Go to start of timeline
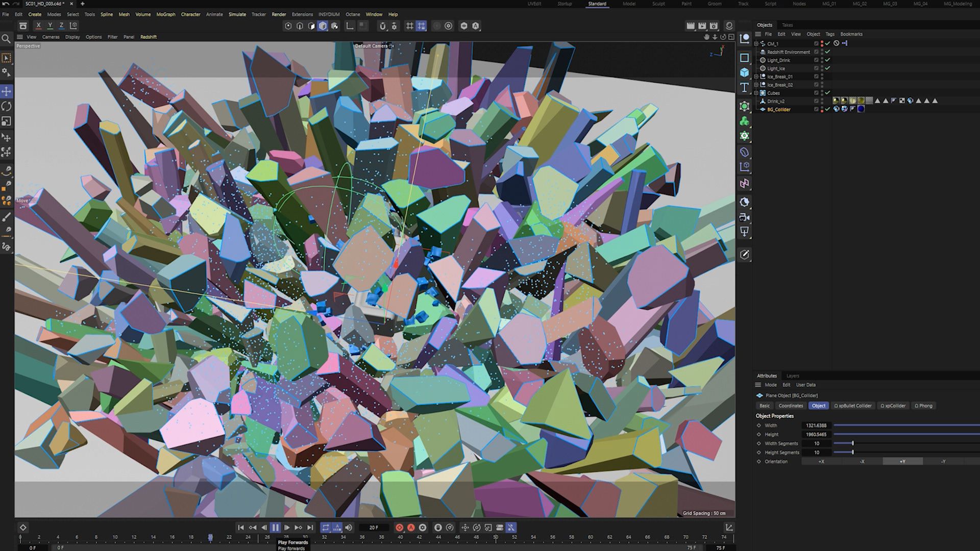 (240, 528)
